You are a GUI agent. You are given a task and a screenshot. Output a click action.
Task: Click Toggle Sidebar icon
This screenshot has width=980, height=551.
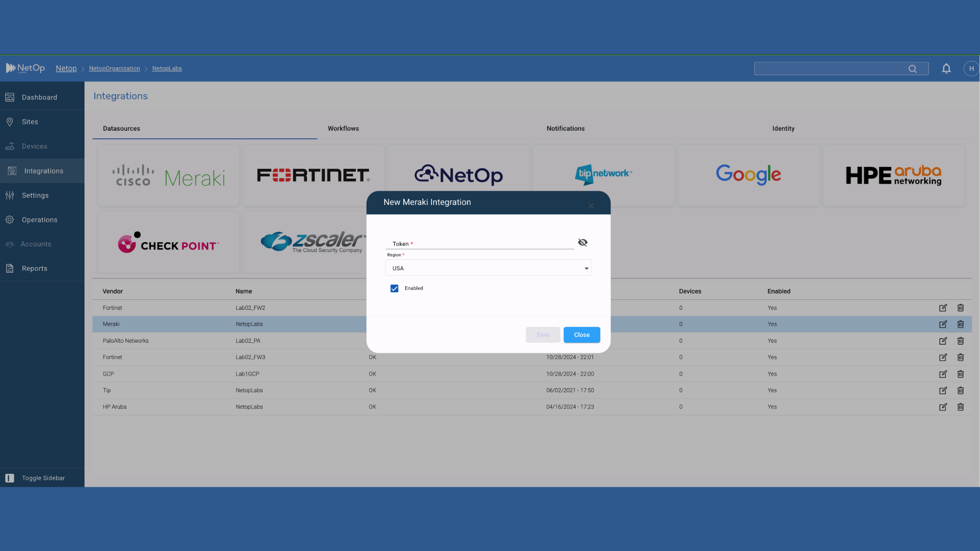(10, 478)
